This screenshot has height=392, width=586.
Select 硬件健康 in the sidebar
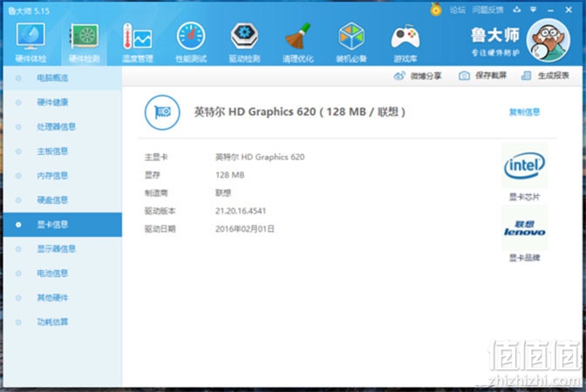[x=63, y=102]
